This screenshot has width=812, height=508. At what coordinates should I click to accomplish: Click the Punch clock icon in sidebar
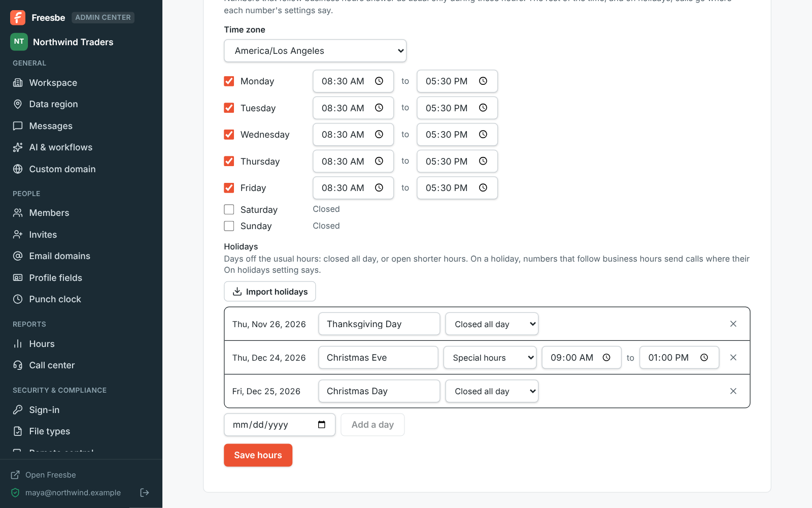(18, 299)
